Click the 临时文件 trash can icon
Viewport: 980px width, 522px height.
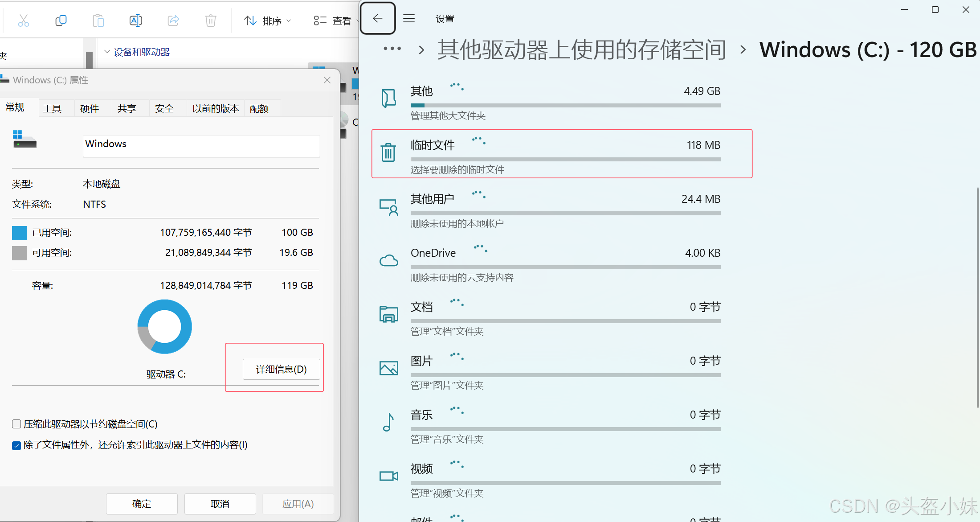coord(388,152)
